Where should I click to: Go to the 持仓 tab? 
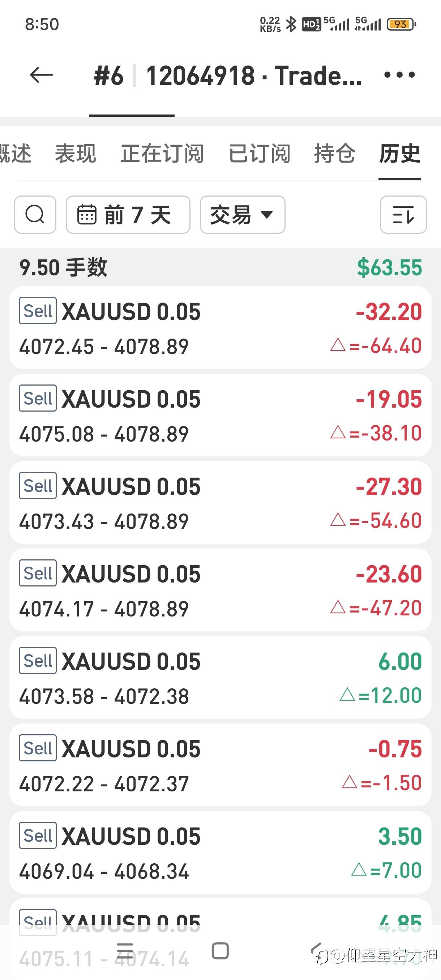(334, 154)
